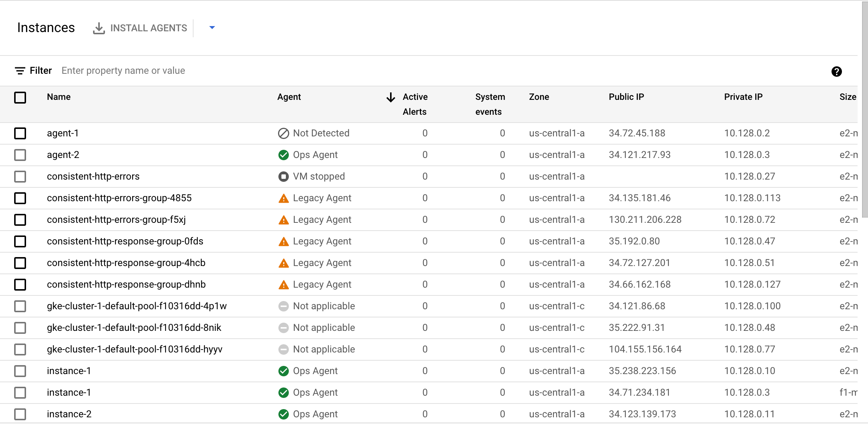Click the green Ops Agent icon for agent-2
Screen dimensions: 868x424
coord(283,155)
